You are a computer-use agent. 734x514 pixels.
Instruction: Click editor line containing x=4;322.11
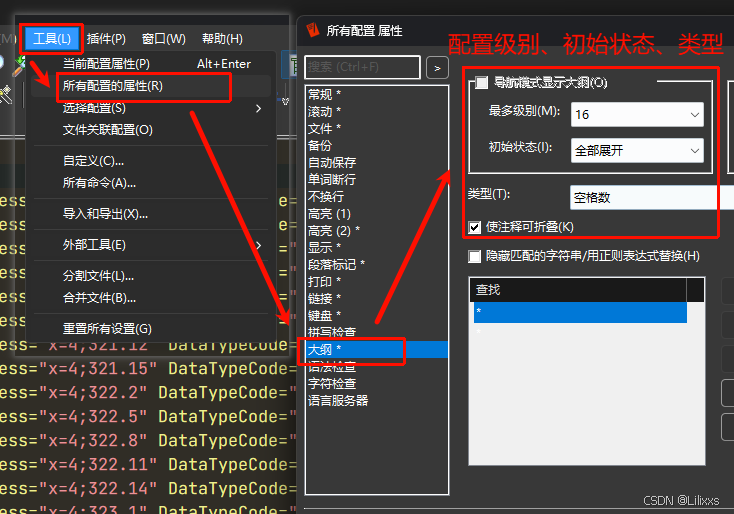[x=147, y=464]
